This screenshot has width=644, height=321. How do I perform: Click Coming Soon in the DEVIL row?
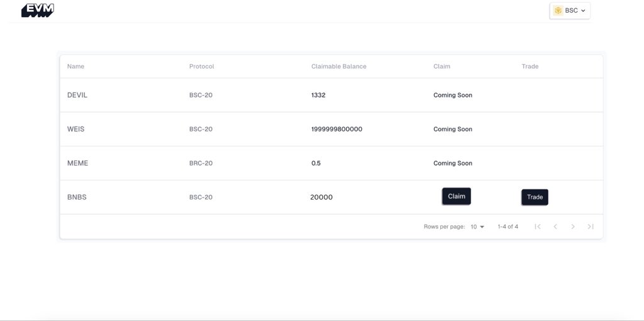(x=453, y=95)
